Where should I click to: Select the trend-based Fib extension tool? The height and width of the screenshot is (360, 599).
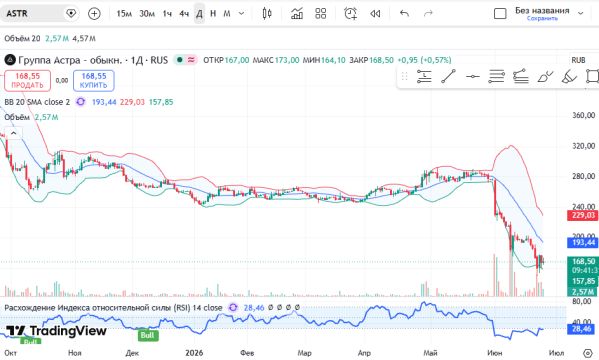[x=521, y=76]
